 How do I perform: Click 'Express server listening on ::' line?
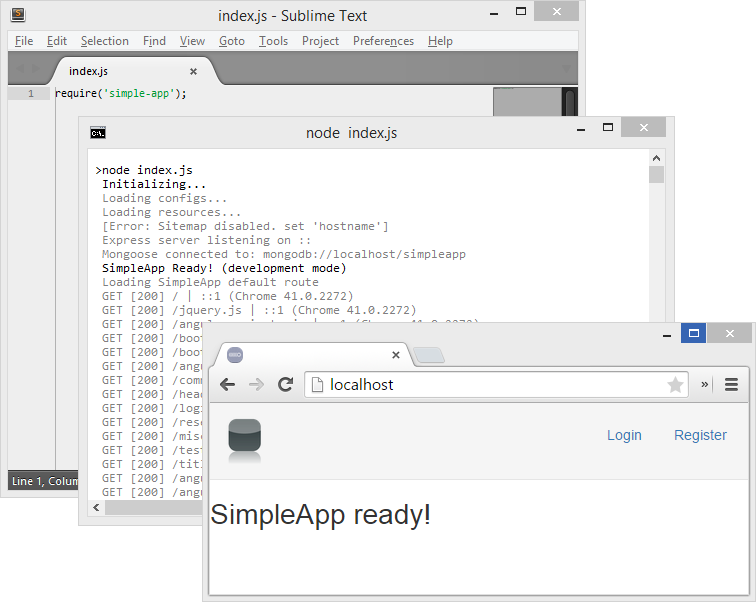coord(206,240)
